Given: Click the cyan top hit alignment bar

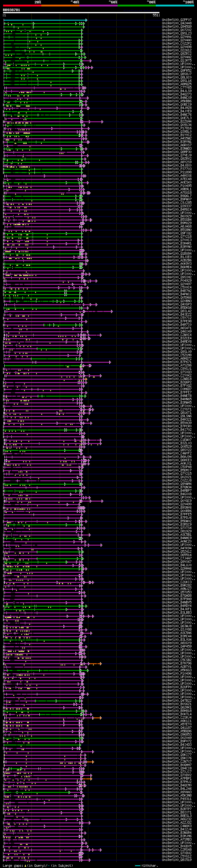Looking at the screenshot, I should 45,20.
